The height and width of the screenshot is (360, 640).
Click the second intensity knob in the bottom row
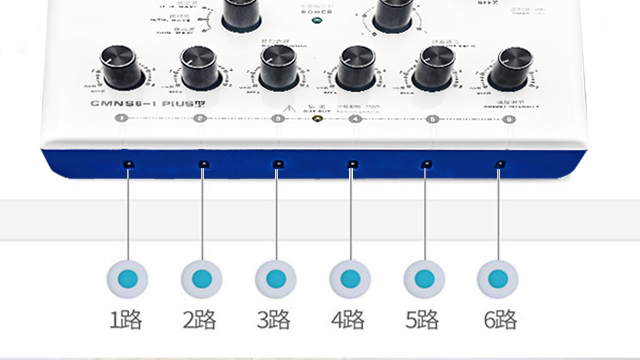(202, 69)
